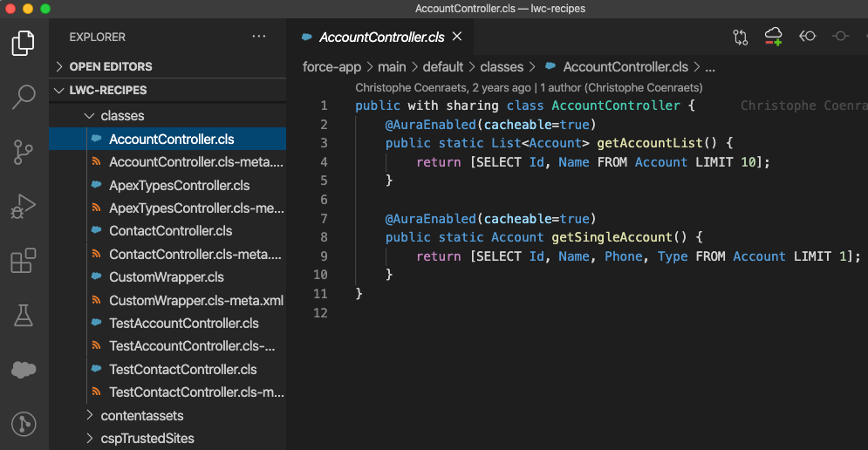The height and width of the screenshot is (450, 868).
Task: Open the Explorer view in activity bar
Action: coord(24,43)
